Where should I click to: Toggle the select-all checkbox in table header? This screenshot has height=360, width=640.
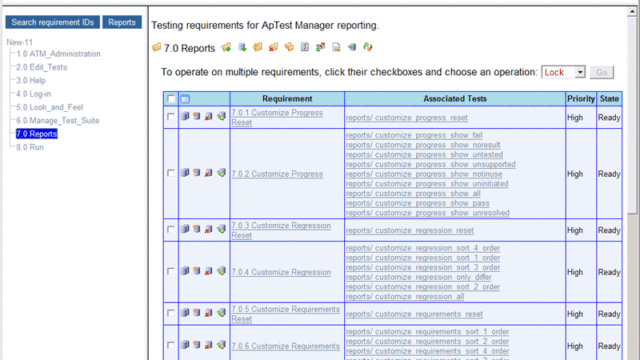click(x=171, y=99)
